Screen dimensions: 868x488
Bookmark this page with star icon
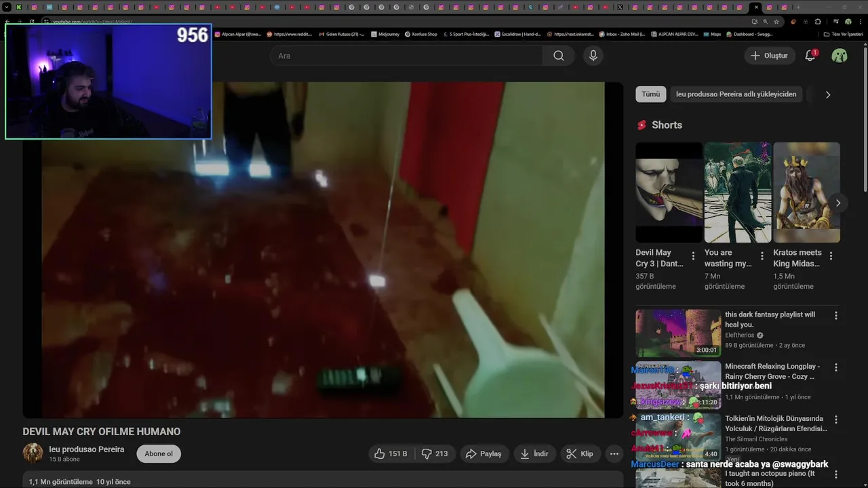pyautogui.click(x=776, y=22)
